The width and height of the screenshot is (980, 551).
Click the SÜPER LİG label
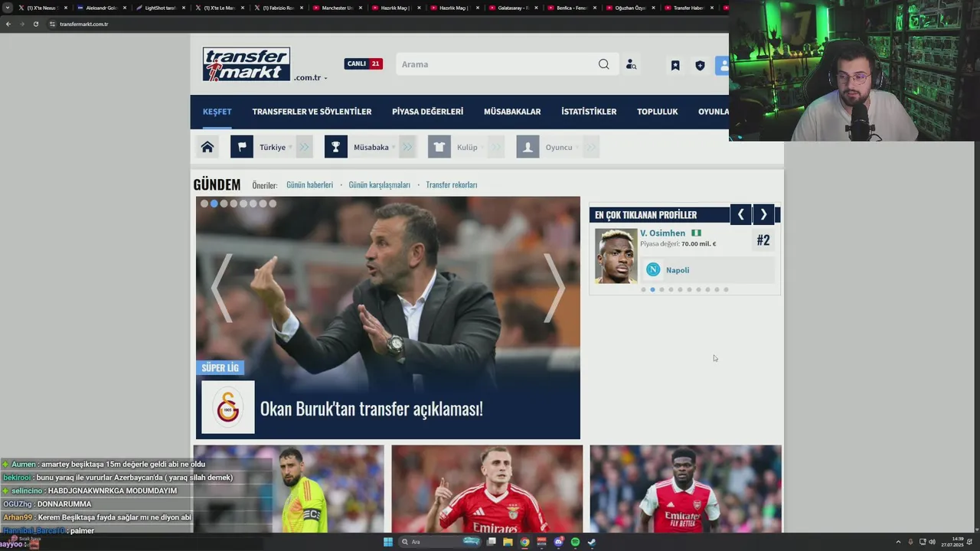click(220, 368)
